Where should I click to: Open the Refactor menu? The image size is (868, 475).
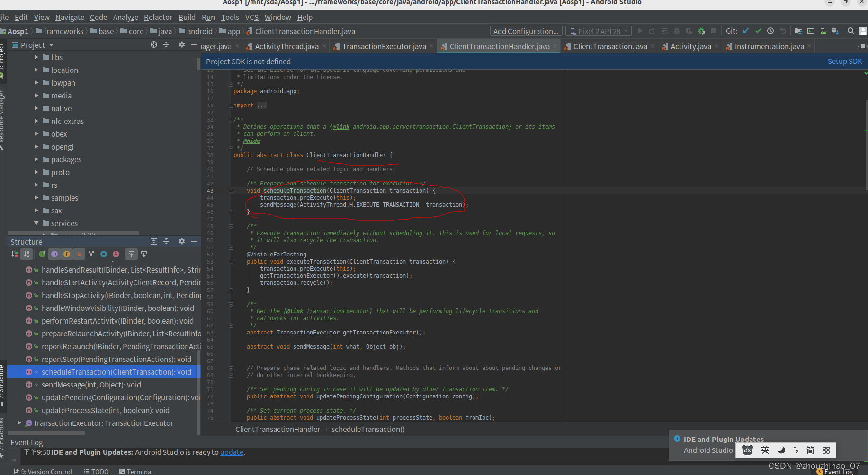[x=158, y=17]
